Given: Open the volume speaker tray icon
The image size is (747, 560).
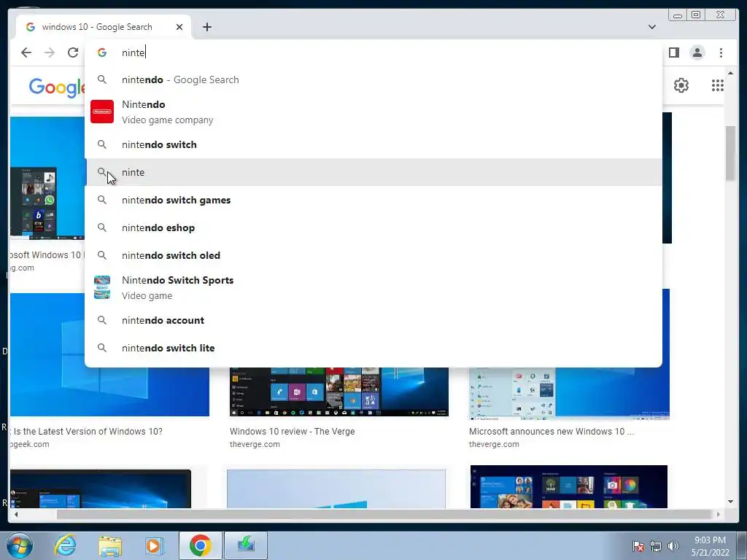Looking at the screenshot, I should tap(673, 546).
